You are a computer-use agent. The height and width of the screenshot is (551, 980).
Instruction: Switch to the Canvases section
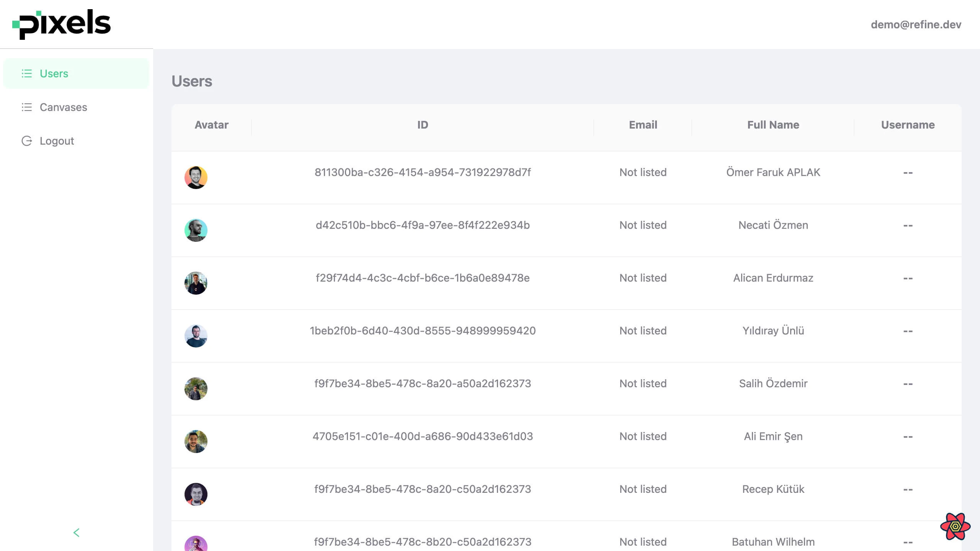pyautogui.click(x=63, y=107)
